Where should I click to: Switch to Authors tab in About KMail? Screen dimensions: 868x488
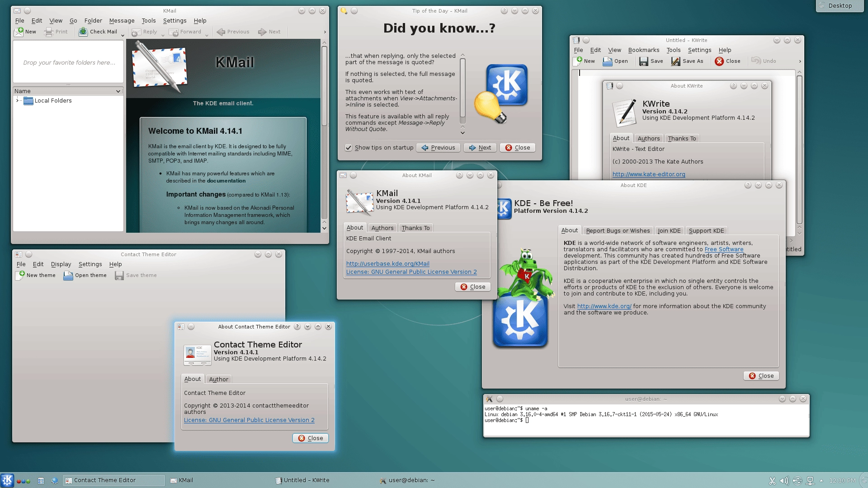[382, 228]
